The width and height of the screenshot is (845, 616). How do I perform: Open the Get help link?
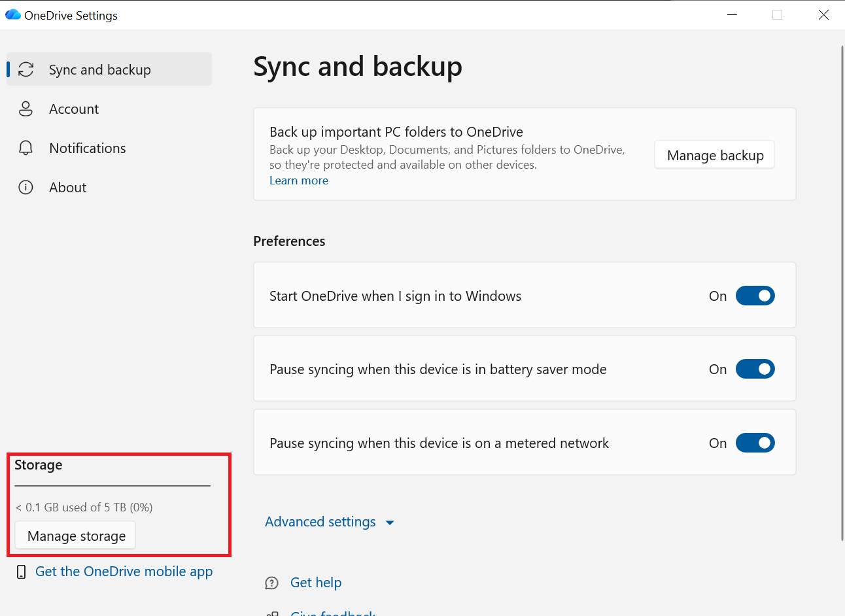pos(316,583)
